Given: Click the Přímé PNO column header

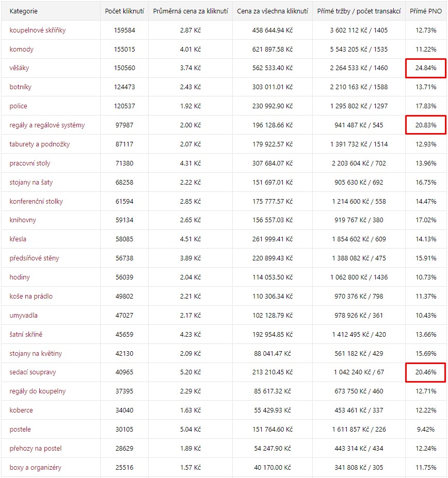Looking at the screenshot, I should (x=426, y=11).
